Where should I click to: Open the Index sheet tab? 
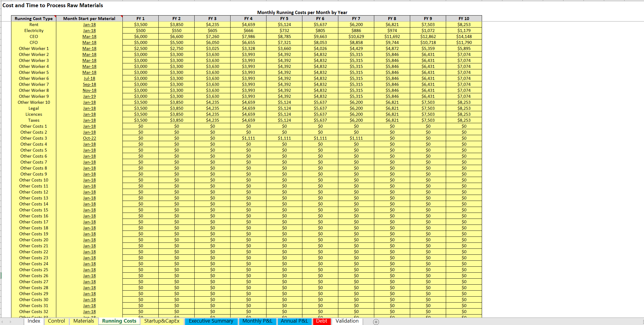[34, 321]
